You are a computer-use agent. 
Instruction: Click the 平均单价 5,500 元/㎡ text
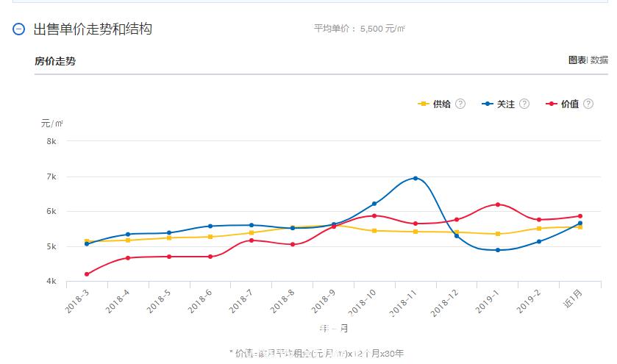pyautogui.click(x=359, y=29)
